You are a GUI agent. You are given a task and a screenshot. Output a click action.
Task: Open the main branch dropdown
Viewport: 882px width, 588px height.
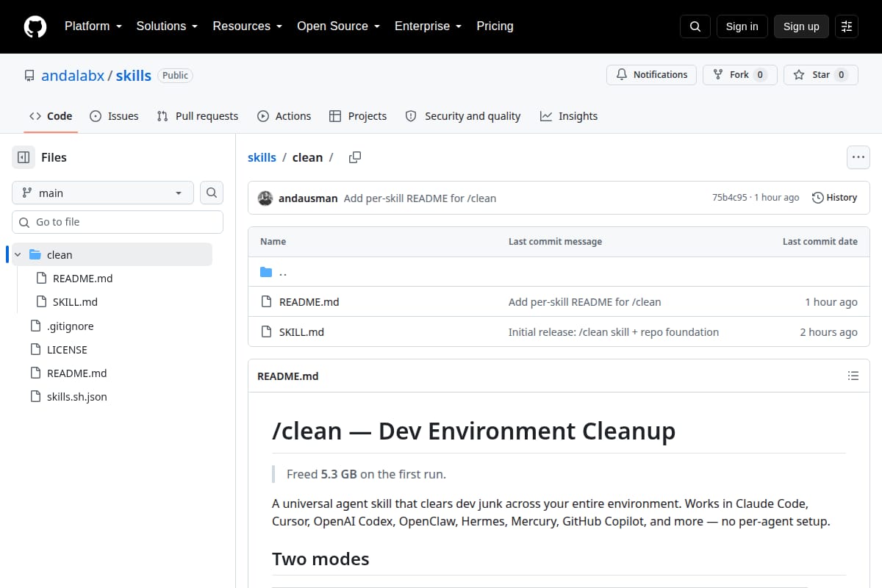coord(103,193)
